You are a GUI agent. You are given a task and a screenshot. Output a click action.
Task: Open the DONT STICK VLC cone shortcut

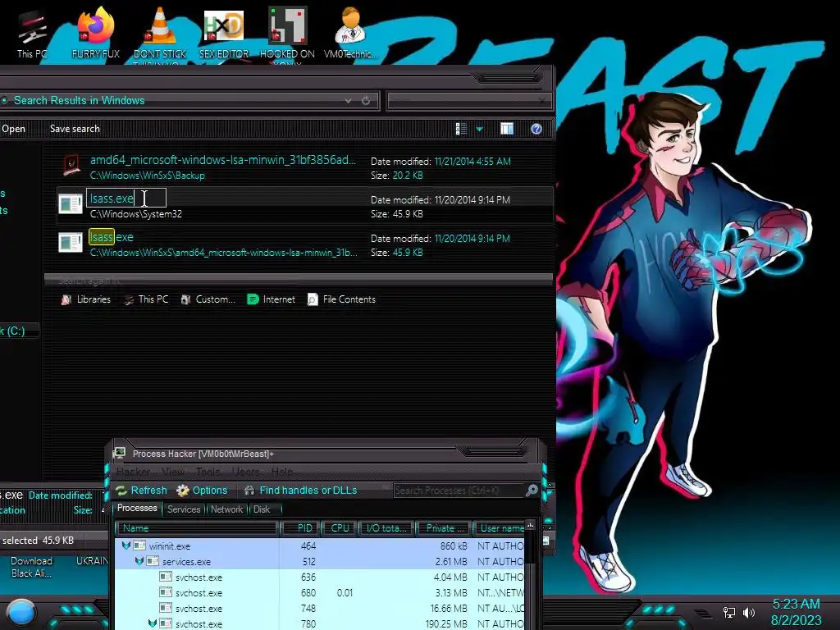(160, 34)
